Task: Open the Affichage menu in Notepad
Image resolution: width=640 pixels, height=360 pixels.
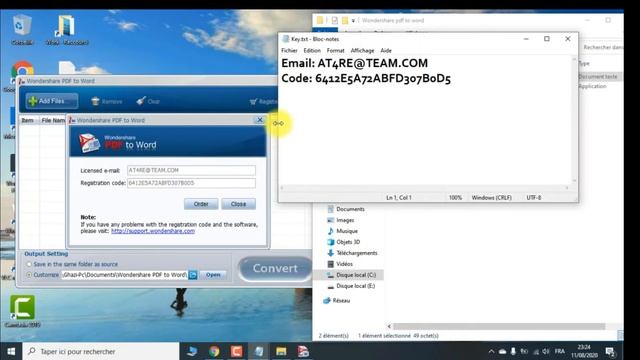Action: point(362,51)
